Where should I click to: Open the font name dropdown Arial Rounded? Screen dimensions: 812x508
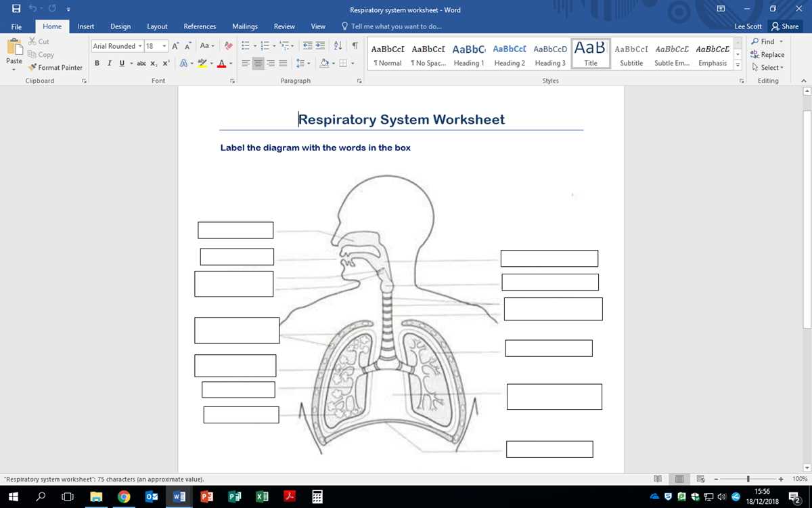[140, 46]
